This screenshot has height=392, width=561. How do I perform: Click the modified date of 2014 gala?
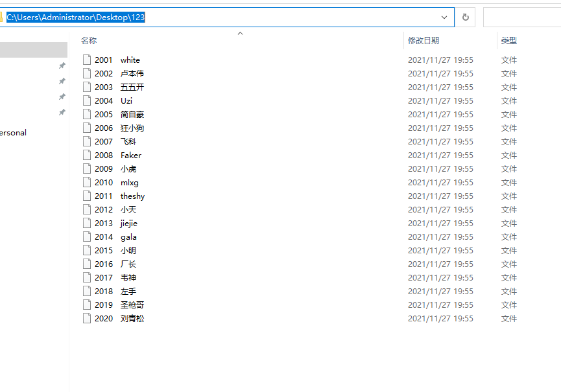click(x=440, y=237)
